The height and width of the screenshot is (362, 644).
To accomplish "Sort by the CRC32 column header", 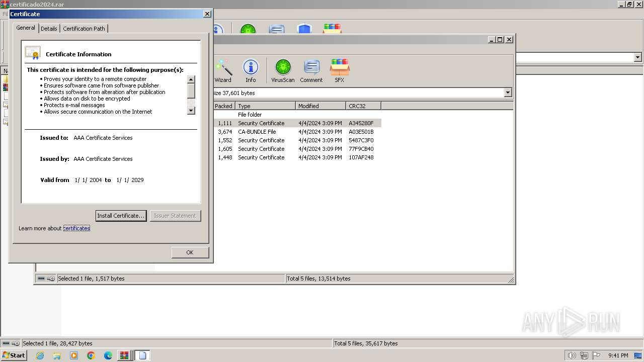I will (363, 106).
